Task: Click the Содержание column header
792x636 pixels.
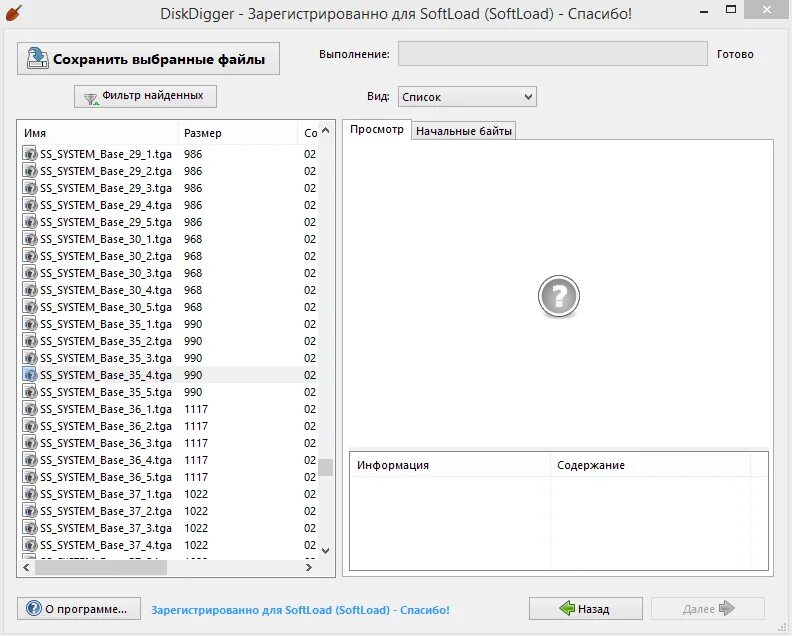Action: coord(651,465)
